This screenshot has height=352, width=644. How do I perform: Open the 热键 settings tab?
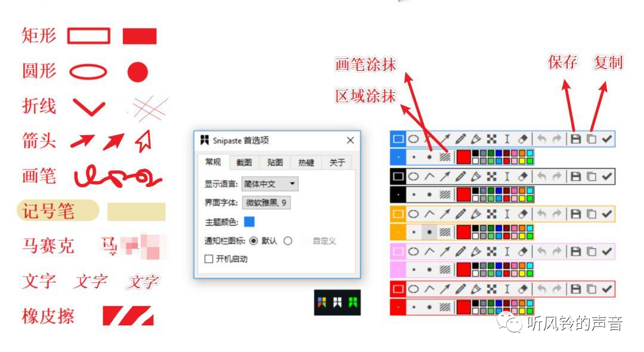[x=306, y=161]
